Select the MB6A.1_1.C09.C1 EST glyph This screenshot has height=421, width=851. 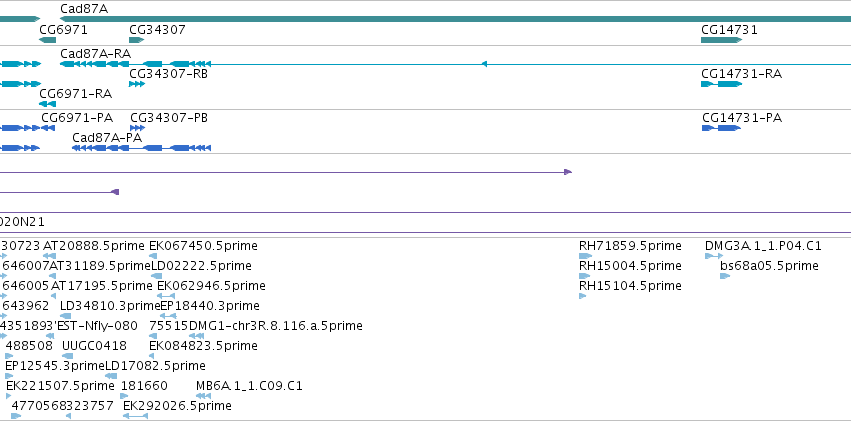click(x=203, y=396)
